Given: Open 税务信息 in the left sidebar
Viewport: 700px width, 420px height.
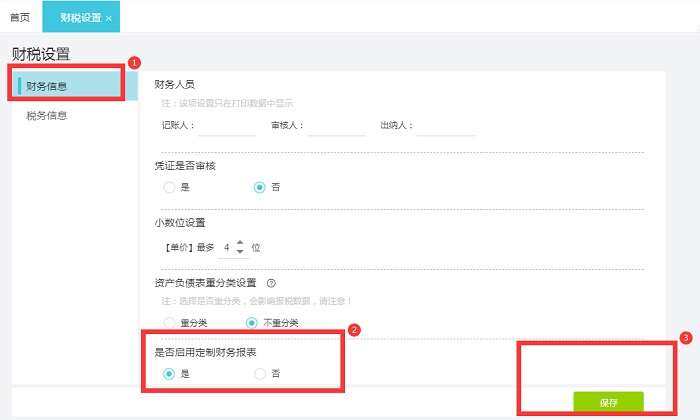Looking at the screenshot, I should [x=48, y=115].
